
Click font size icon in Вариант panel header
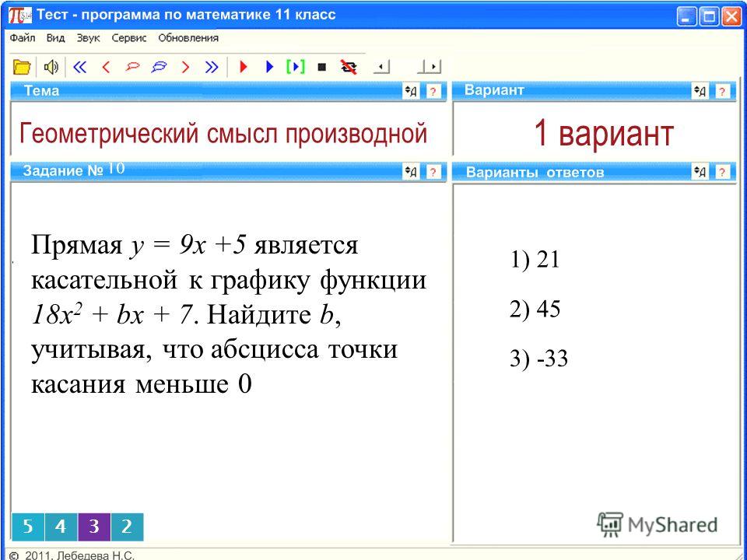click(700, 91)
